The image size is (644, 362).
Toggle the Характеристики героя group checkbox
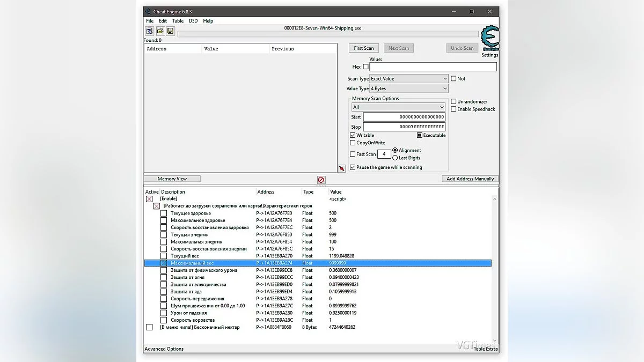[157, 206]
